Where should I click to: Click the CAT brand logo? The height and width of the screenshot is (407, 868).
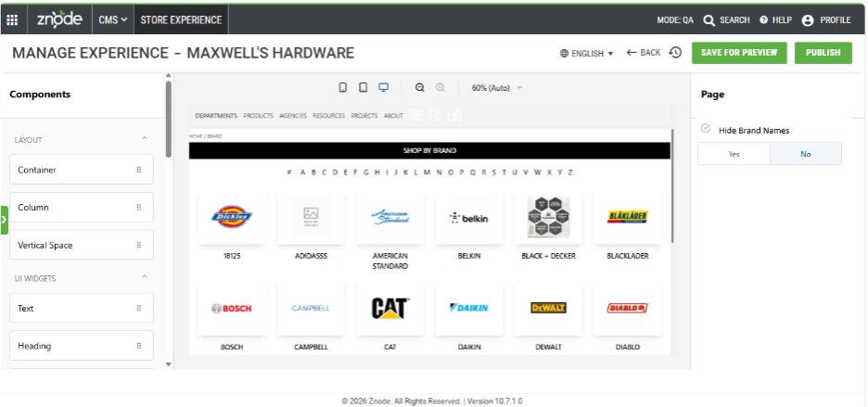coord(390,309)
